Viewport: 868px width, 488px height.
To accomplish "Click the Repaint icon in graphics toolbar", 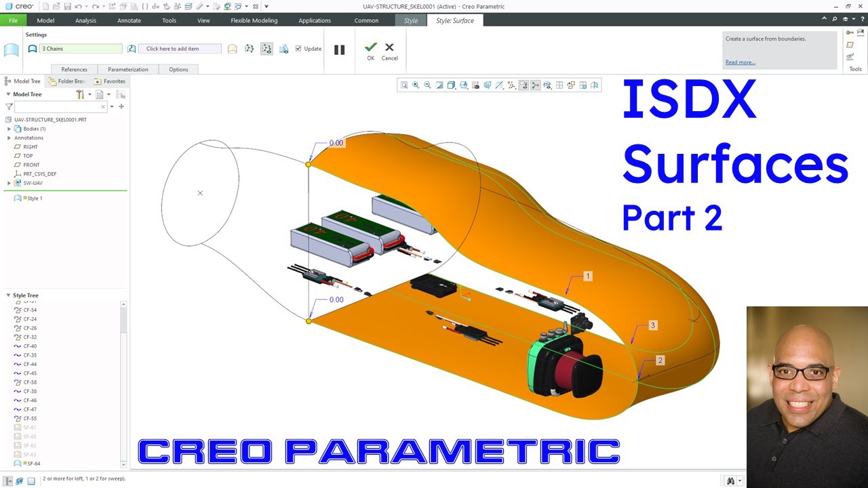I will [439, 85].
